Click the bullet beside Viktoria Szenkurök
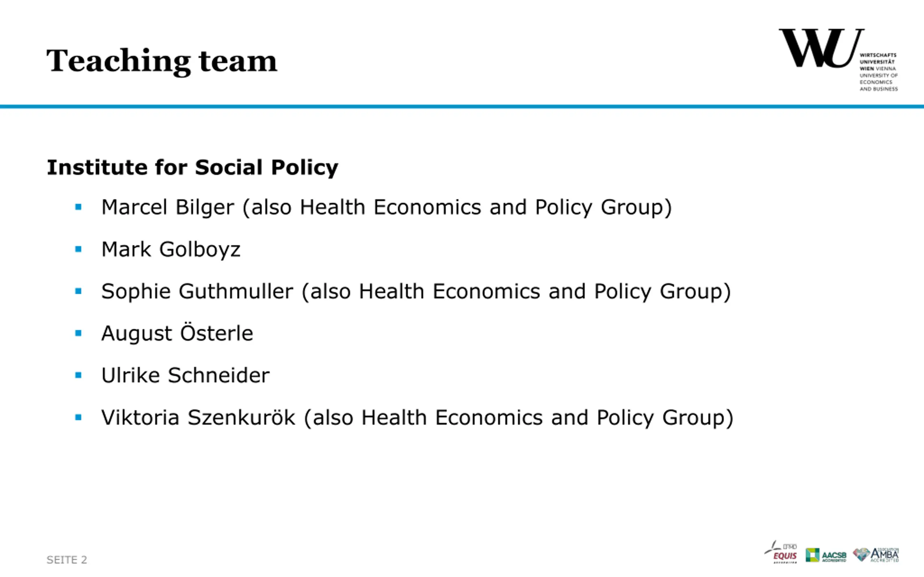The image size is (924, 577). click(x=78, y=418)
